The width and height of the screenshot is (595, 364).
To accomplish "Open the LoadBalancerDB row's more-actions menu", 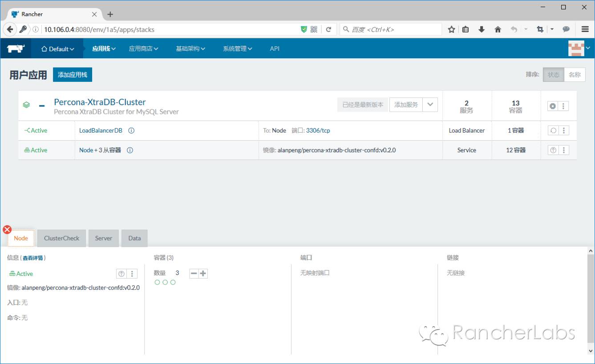I will pyautogui.click(x=564, y=130).
